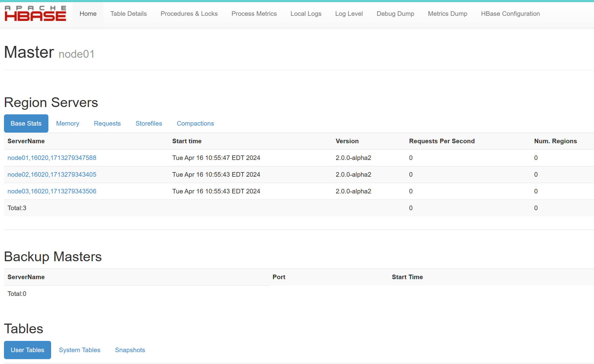The width and height of the screenshot is (594, 364).
Task: View HBase Configuration
Action: [x=510, y=14]
